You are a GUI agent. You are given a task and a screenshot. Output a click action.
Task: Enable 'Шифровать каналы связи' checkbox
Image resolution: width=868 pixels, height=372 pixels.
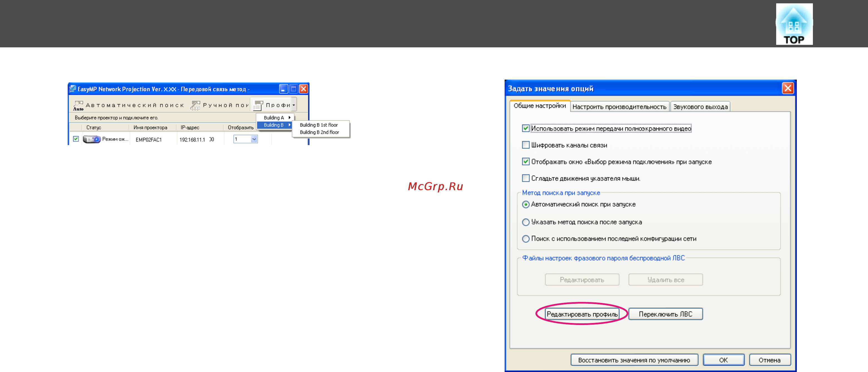point(525,145)
